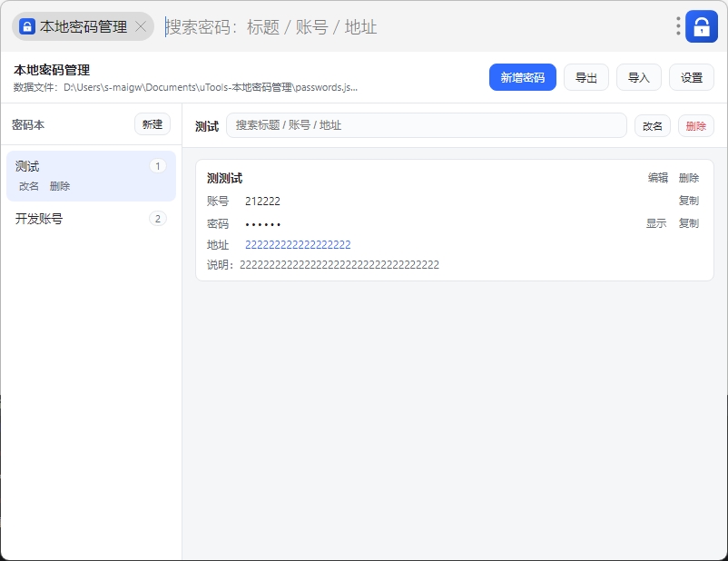The image size is (728, 561).
Task: Select the 开发账号 password book
Action: (x=91, y=219)
